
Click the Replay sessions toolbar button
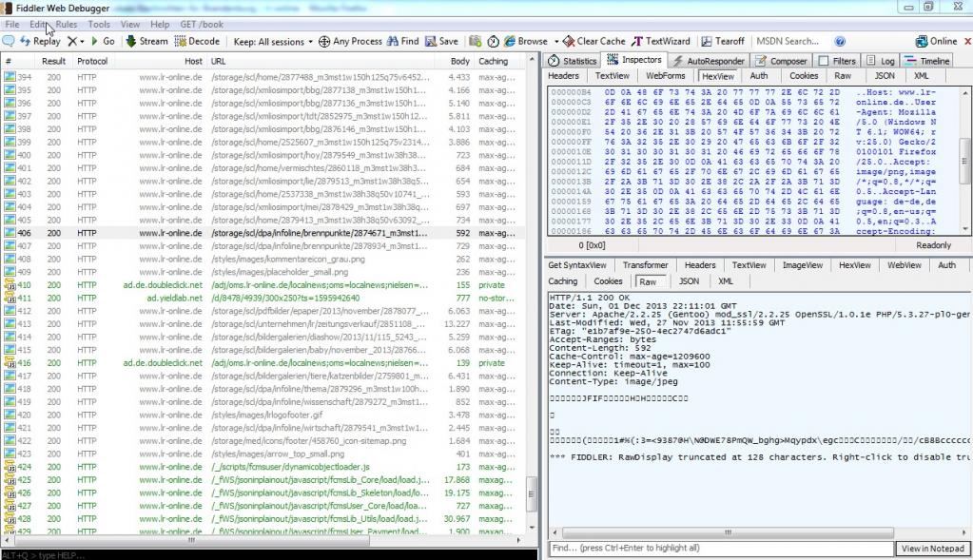(x=39, y=42)
